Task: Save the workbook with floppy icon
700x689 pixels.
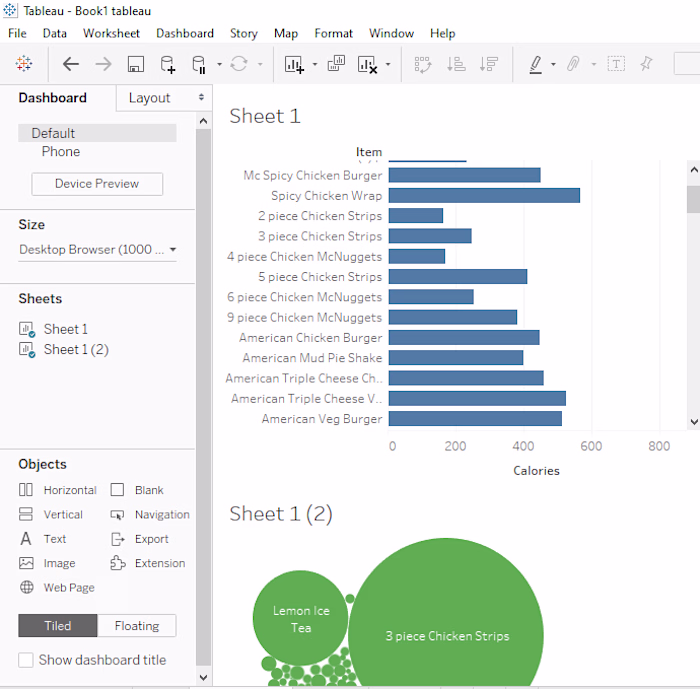Action: point(136,64)
